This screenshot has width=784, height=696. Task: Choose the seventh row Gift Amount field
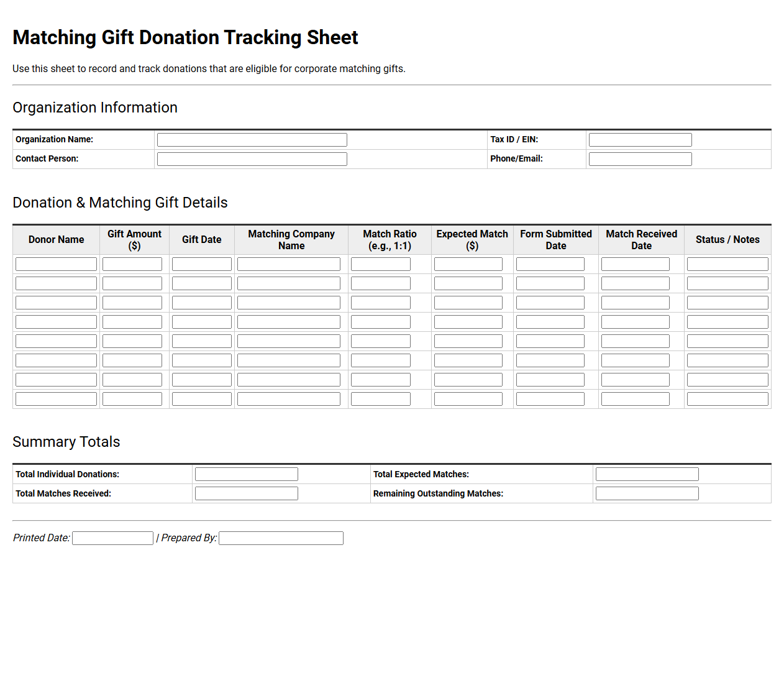click(x=132, y=380)
